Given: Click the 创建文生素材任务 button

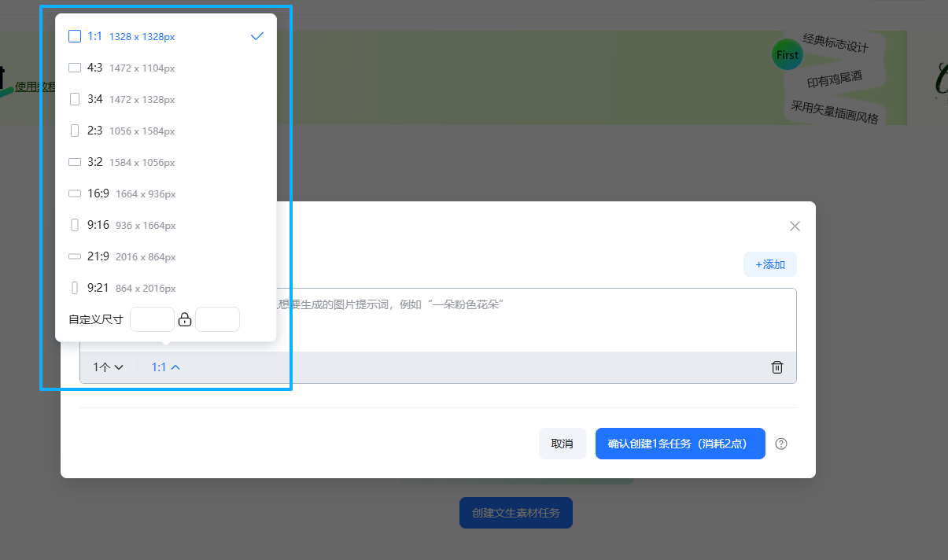Looking at the screenshot, I should [x=515, y=512].
